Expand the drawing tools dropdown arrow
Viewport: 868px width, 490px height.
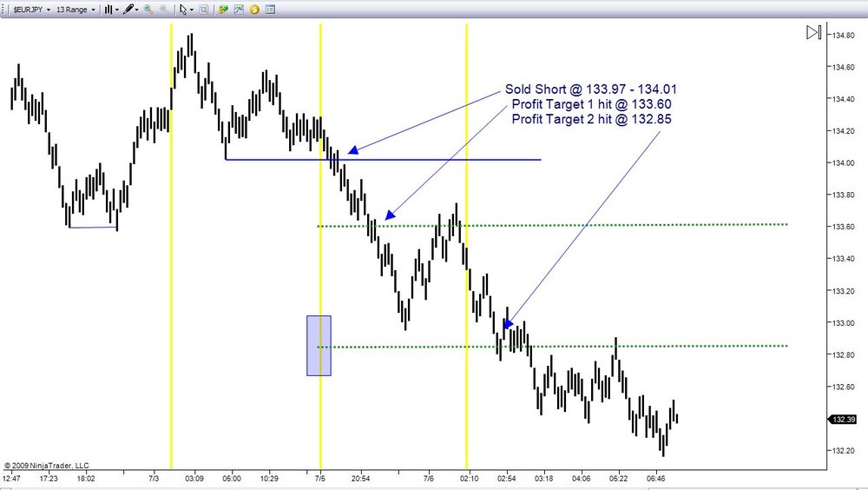137,10
